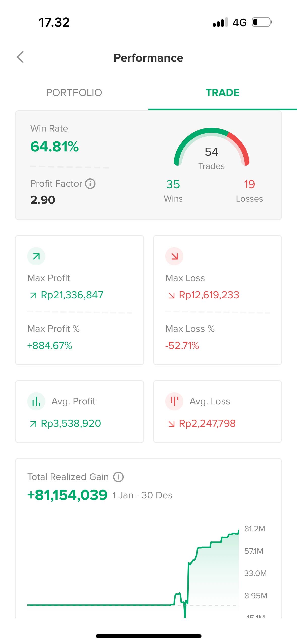Tap the peak of the gain chart line
Viewport: 297px width, 644px height.
coord(238,530)
